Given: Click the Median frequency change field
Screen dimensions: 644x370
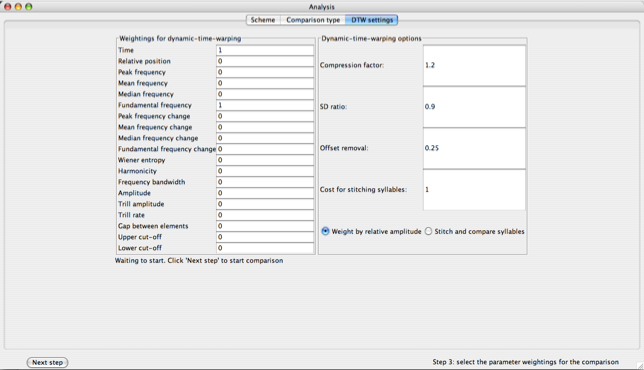Looking at the screenshot, I should click(x=265, y=138).
